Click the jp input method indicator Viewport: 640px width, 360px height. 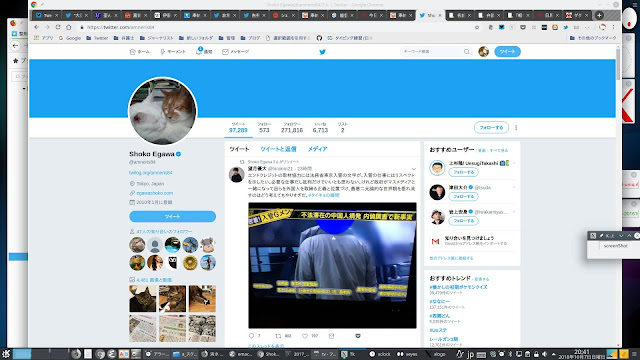tap(470, 354)
